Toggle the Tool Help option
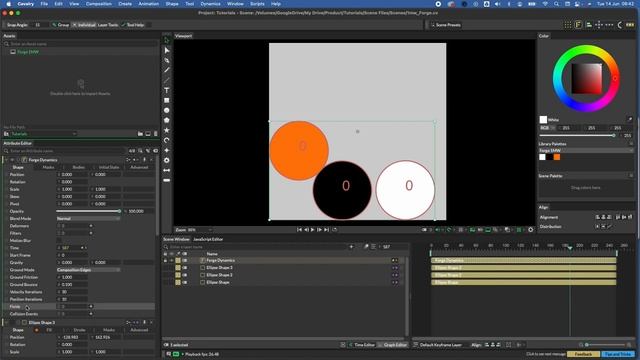Image resolution: width=640 pixels, height=360 pixels. [x=133, y=25]
